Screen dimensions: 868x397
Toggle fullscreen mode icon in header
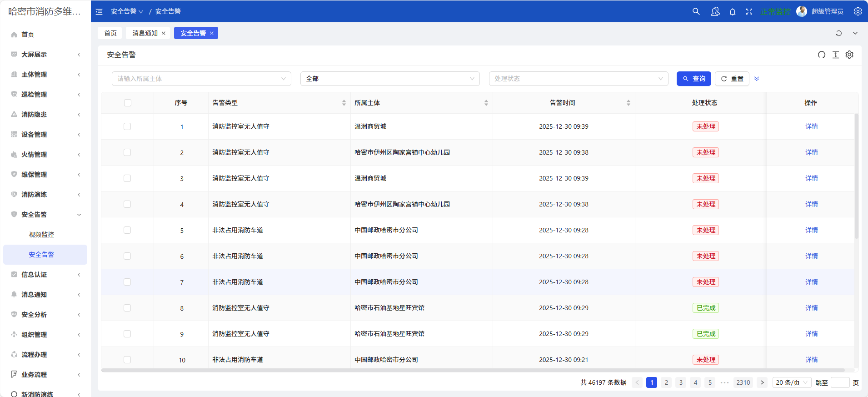(x=749, y=12)
